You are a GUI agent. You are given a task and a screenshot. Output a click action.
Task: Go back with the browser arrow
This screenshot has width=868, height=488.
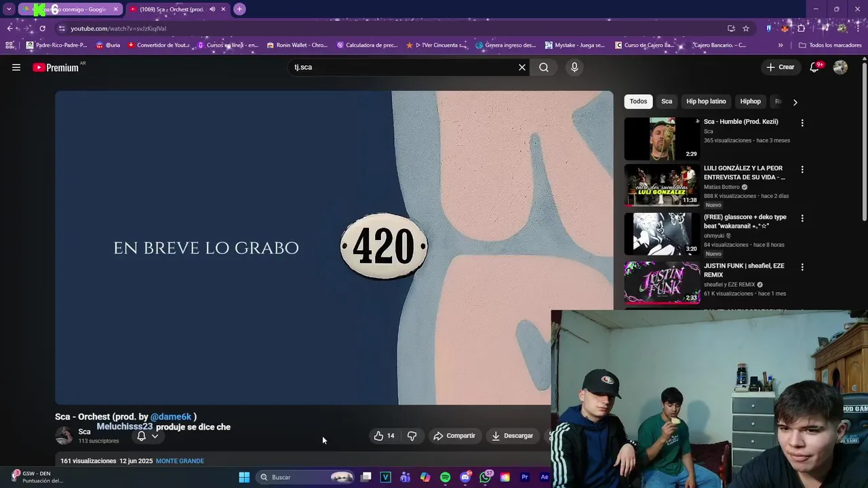pyautogui.click(x=9, y=28)
